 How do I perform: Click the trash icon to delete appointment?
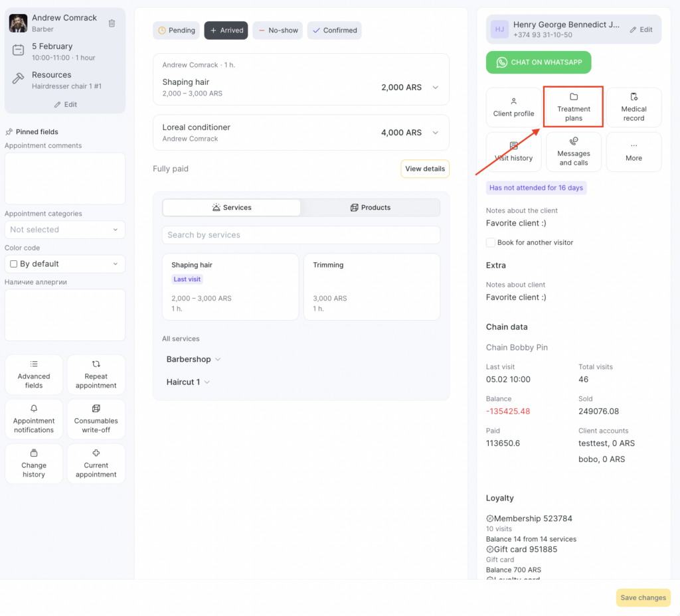coord(112,23)
